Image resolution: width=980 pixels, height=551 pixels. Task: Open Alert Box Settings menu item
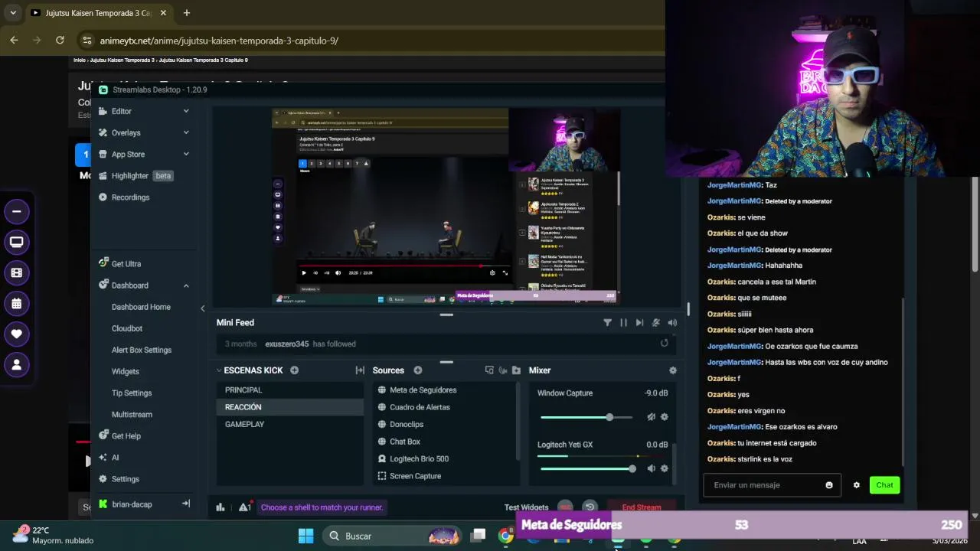142,350
